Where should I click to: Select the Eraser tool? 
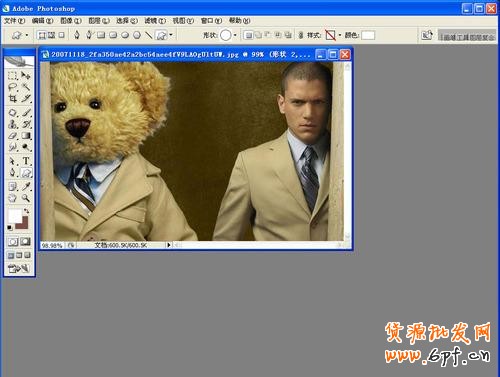[x=13, y=136]
